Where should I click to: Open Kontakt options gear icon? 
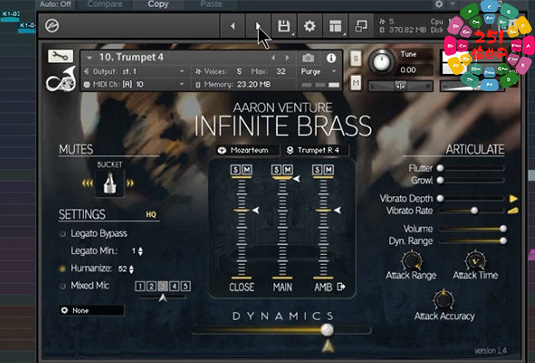pyautogui.click(x=309, y=26)
